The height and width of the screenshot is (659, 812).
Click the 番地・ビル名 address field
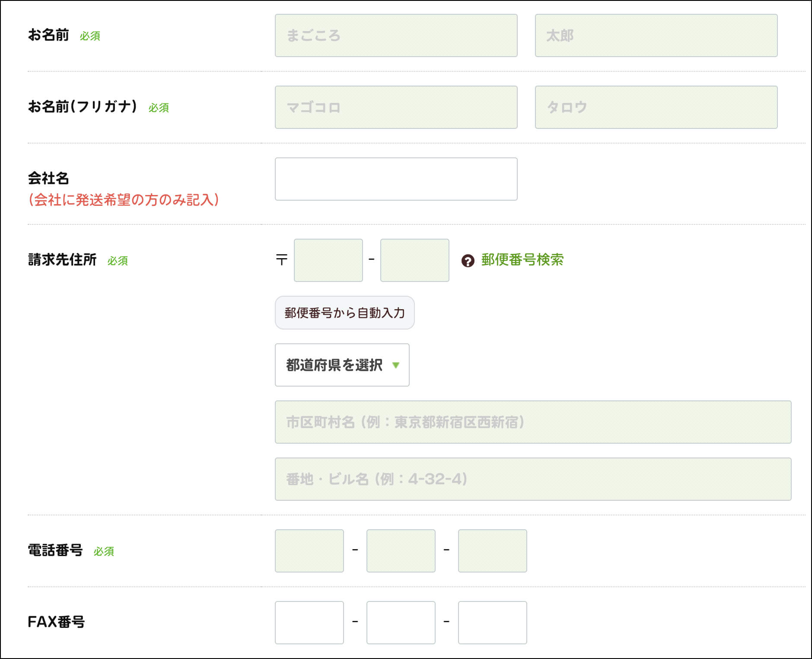click(x=533, y=479)
